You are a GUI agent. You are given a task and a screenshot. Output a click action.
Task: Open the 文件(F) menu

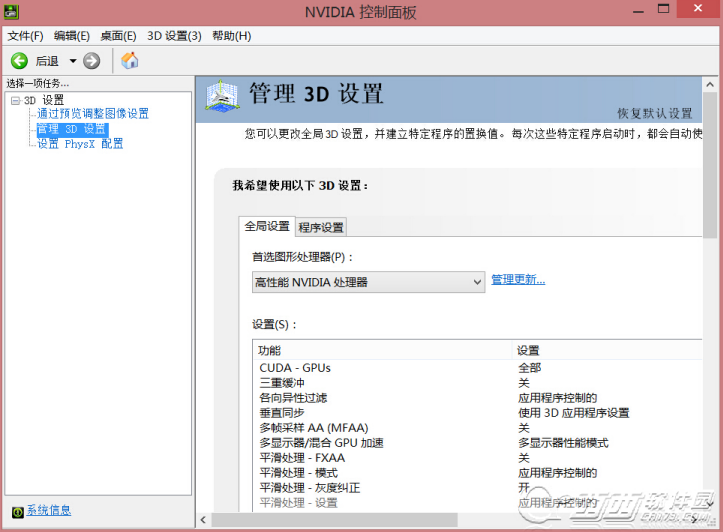pyautogui.click(x=25, y=36)
